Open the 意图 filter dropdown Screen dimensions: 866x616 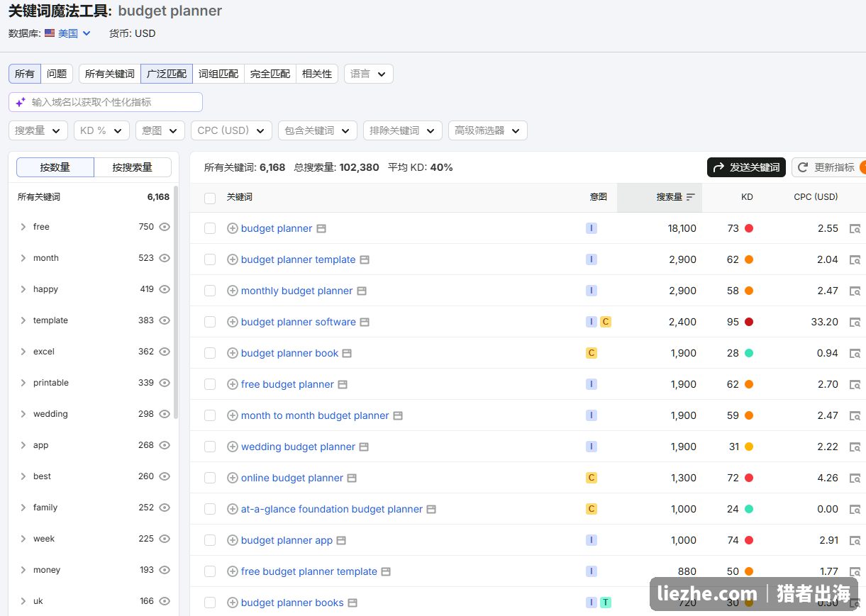click(160, 130)
